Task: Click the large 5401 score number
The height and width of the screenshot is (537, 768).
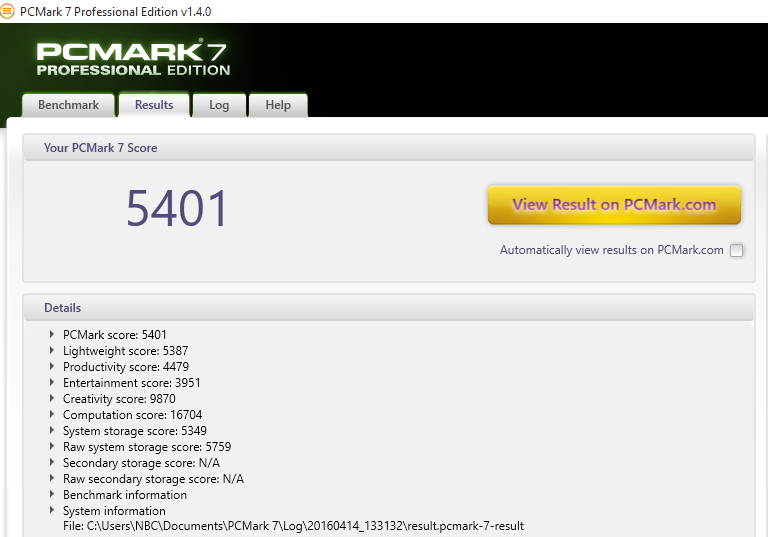Action: (x=177, y=209)
